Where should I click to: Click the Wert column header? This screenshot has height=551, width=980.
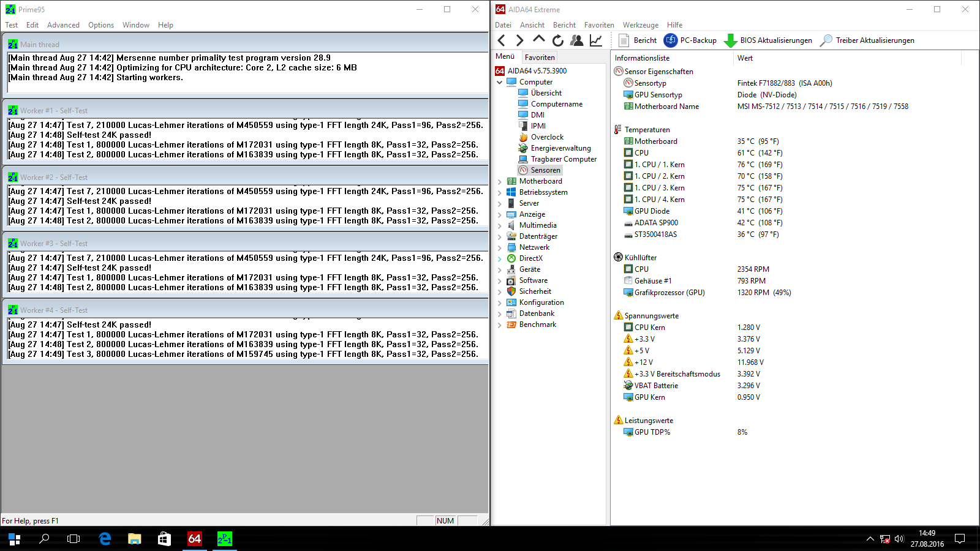tap(848, 58)
